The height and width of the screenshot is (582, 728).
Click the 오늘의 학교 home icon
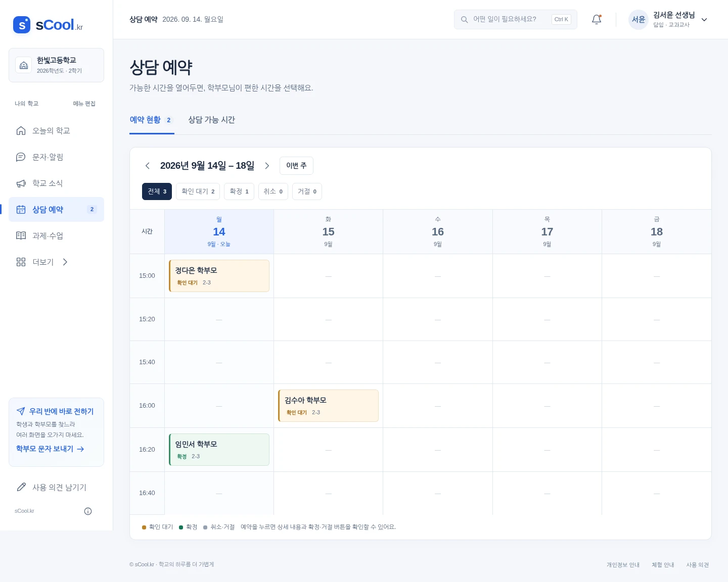pos(21,131)
